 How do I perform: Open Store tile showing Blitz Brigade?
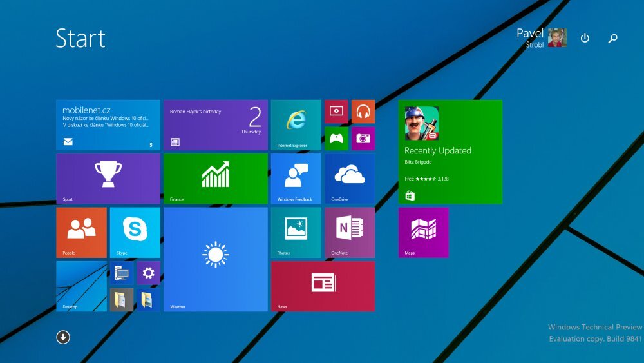click(x=450, y=152)
